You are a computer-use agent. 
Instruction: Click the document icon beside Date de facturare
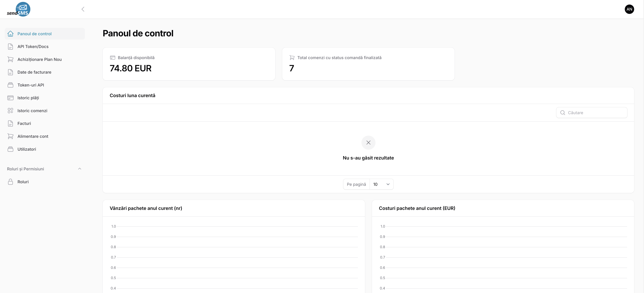10,72
